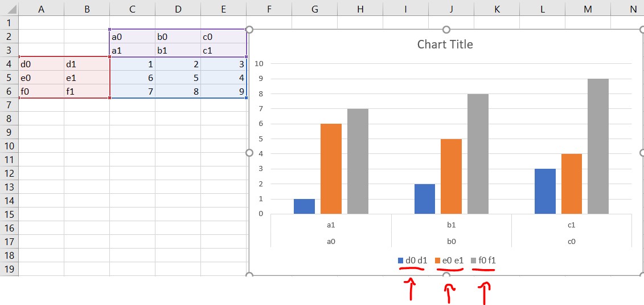Click the blue legend marker for d0 d1
The image size is (644, 305).
401,261
